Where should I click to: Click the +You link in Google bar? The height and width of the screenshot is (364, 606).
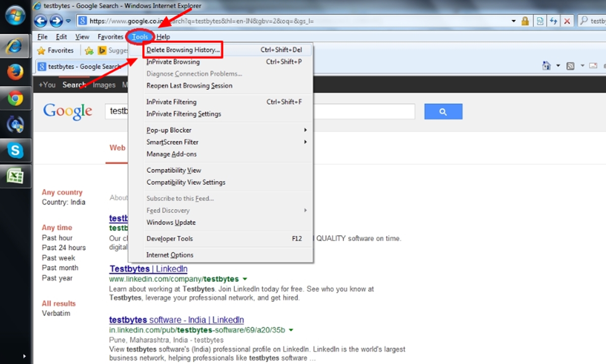pyautogui.click(x=47, y=85)
